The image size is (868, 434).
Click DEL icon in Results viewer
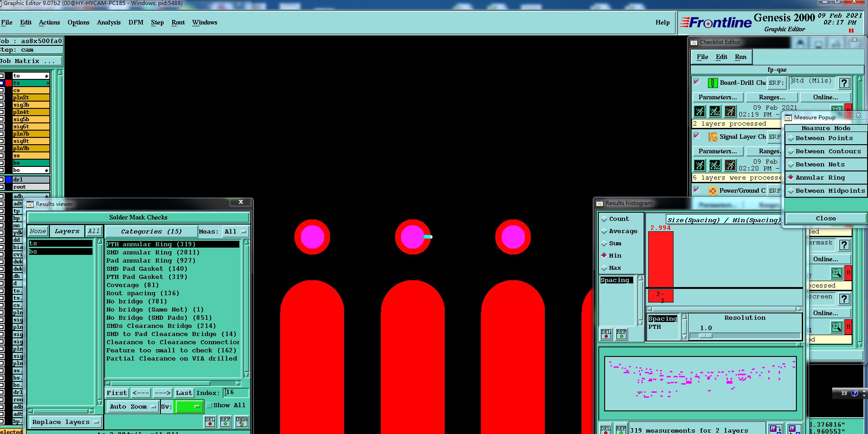point(210,422)
